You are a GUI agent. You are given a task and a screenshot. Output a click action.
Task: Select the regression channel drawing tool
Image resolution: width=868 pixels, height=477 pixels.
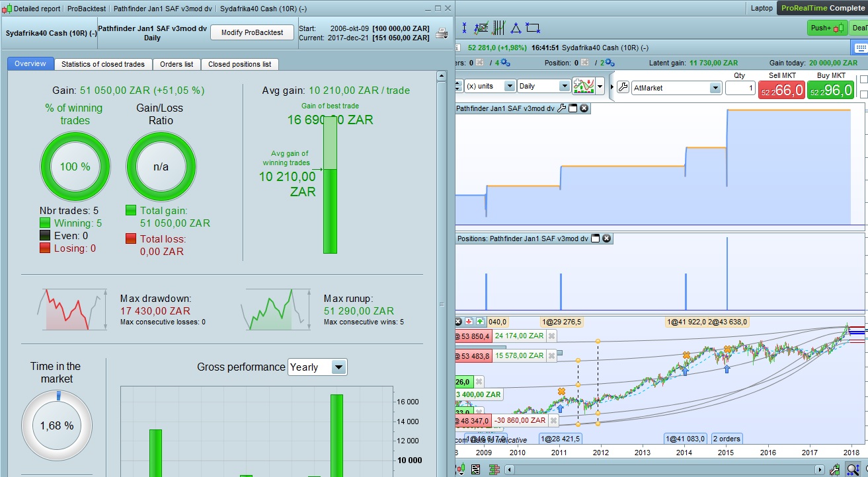481,28
